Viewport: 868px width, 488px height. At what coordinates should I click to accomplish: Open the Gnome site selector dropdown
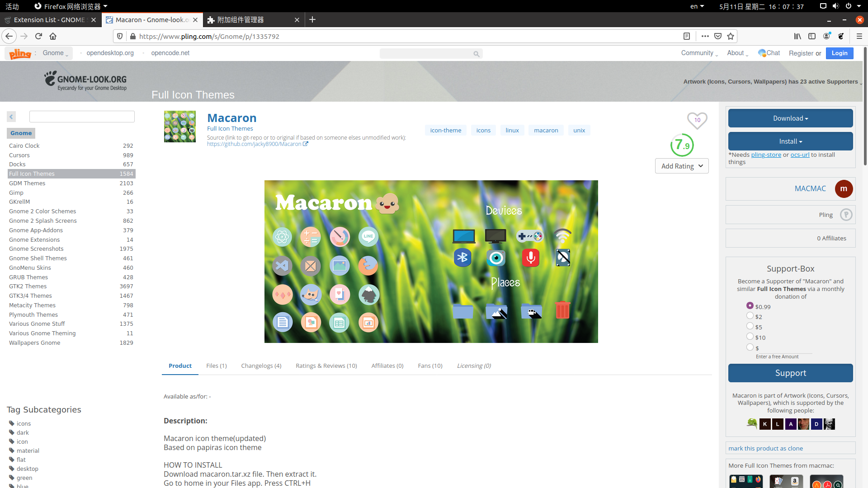click(55, 53)
